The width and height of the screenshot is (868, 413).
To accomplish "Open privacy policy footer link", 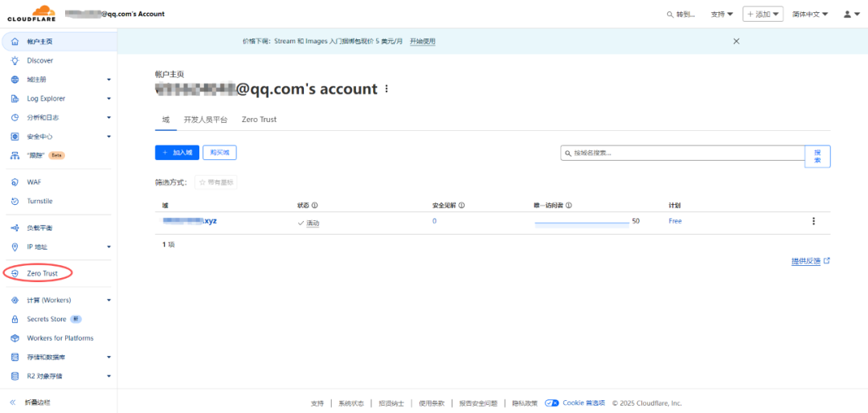I will [x=525, y=403].
